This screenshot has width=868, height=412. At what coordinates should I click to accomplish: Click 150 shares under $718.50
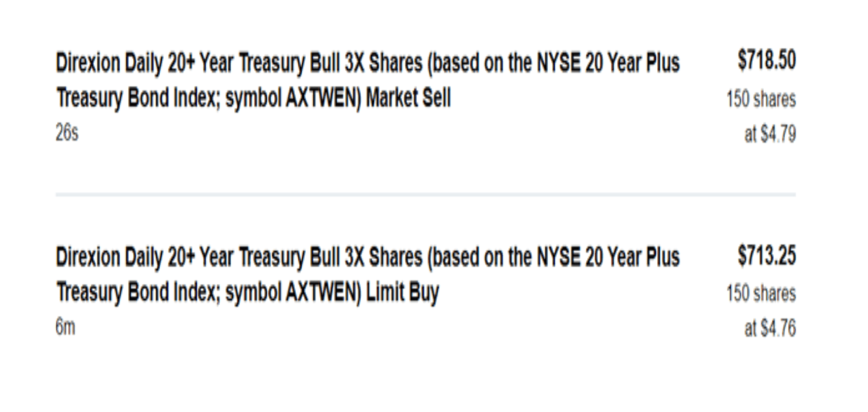click(x=761, y=99)
